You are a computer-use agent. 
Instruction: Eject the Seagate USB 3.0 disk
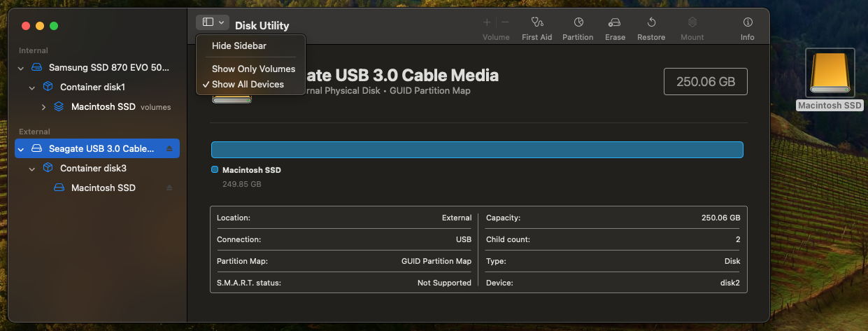click(169, 148)
